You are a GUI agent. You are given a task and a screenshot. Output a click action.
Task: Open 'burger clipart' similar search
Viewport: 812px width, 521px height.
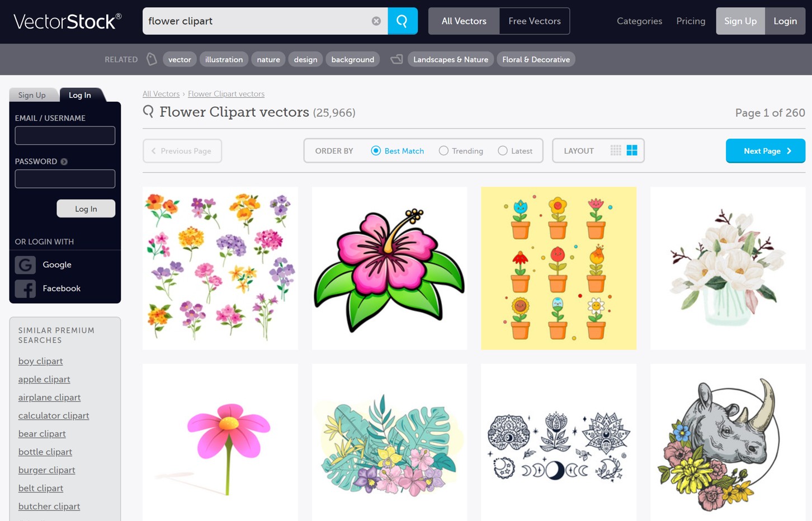coord(46,470)
